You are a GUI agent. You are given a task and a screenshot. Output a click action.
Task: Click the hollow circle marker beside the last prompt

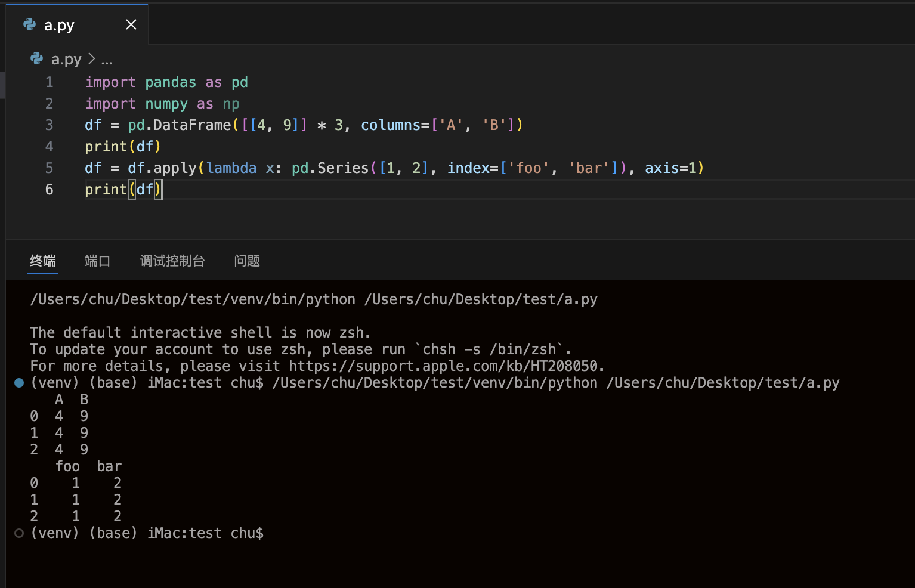click(x=19, y=533)
